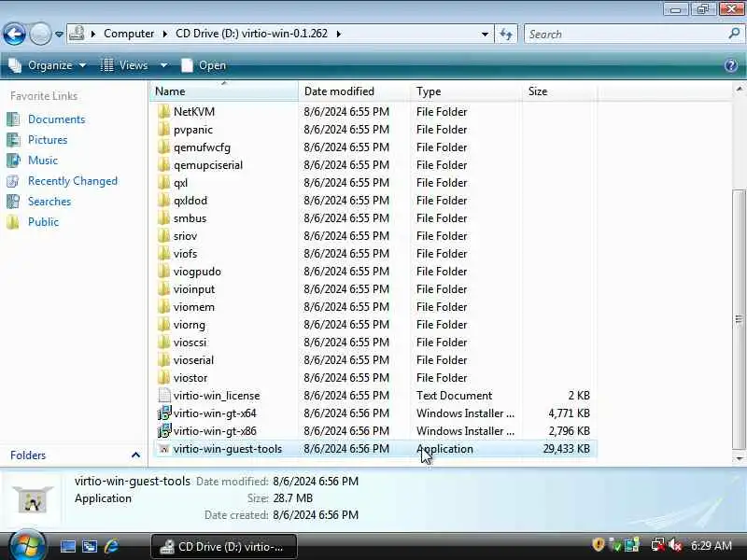Launch Internet Explorer from quick launch
Image resolution: width=747 pixels, height=560 pixels.
click(111, 546)
